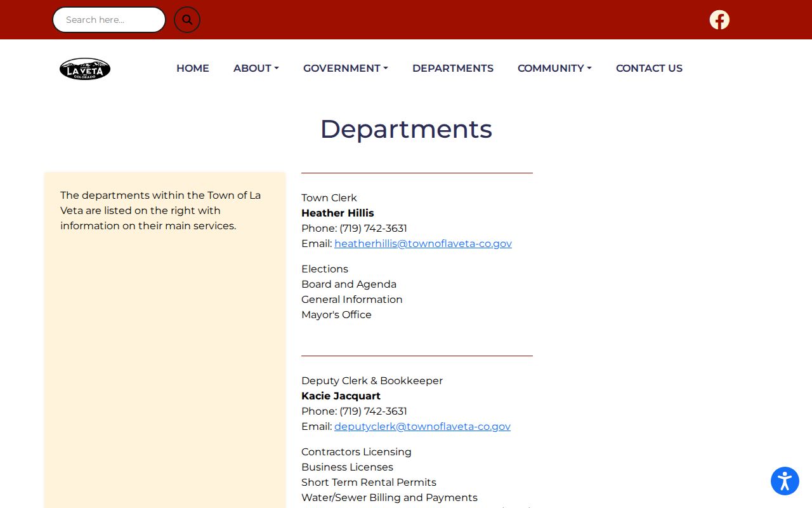Expand the Government dropdown menu
This screenshot has height=508, width=812.
point(346,68)
